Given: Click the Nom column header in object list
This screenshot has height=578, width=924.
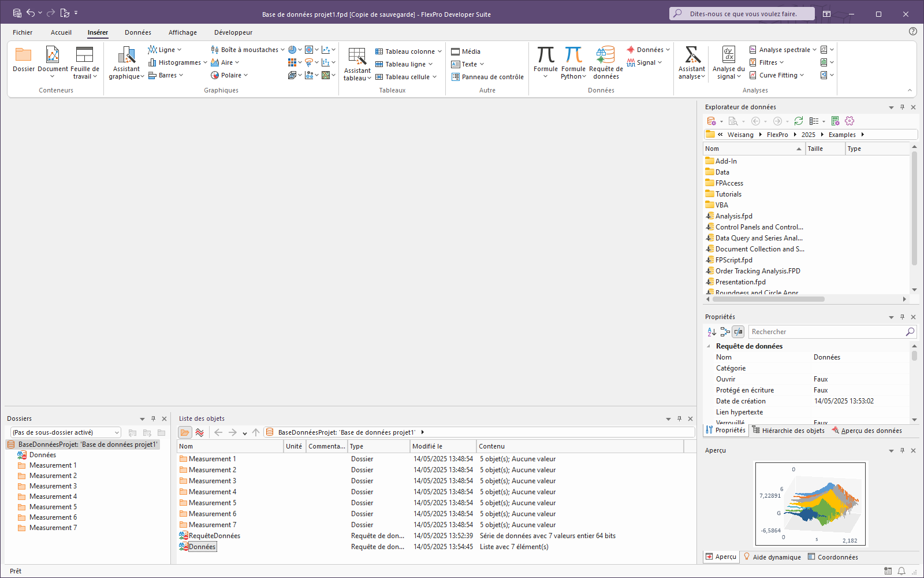Looking at the screenshot, I should click(x=230, y=446).
